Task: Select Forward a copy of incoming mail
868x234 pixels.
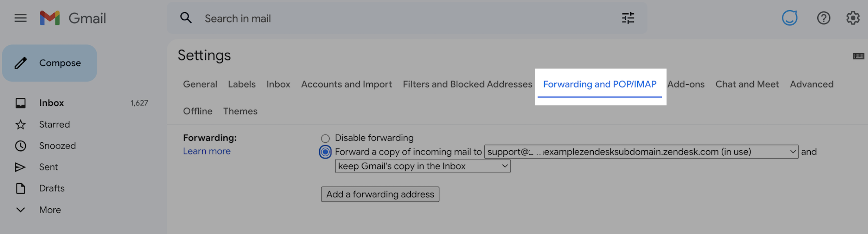Action: click(x=325, y=152)
